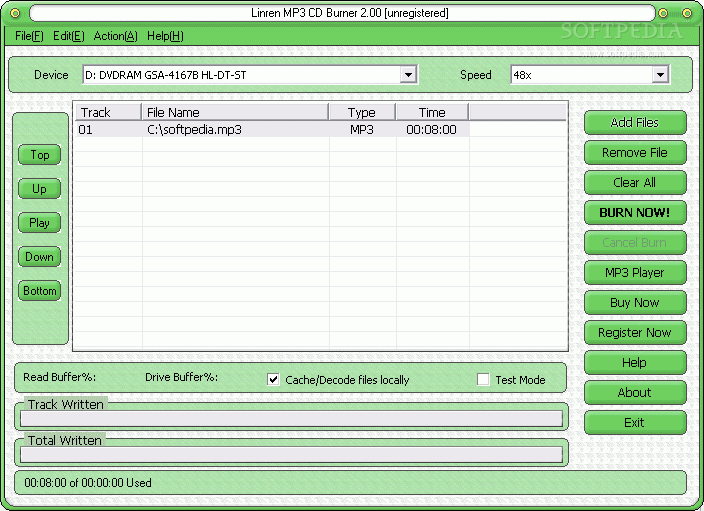Play the selected track

40,223
